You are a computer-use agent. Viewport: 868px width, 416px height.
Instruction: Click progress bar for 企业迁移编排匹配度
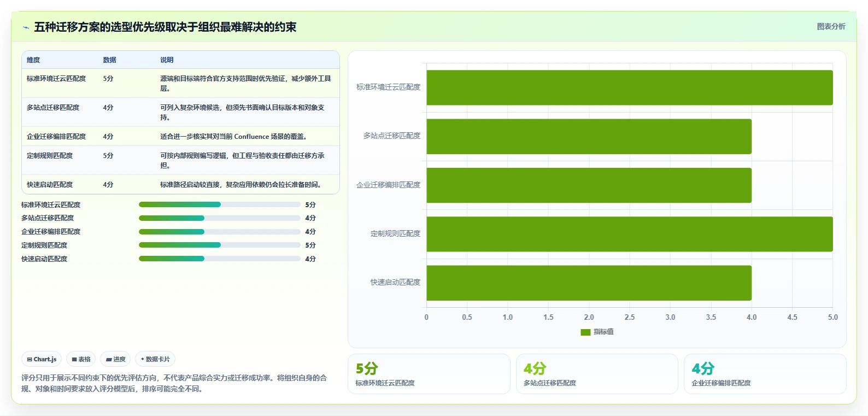tap(220, 232)
